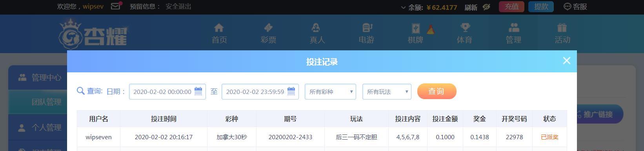Click the 充值 recharge button
The image size is (644, 151).
pos(511,7)
